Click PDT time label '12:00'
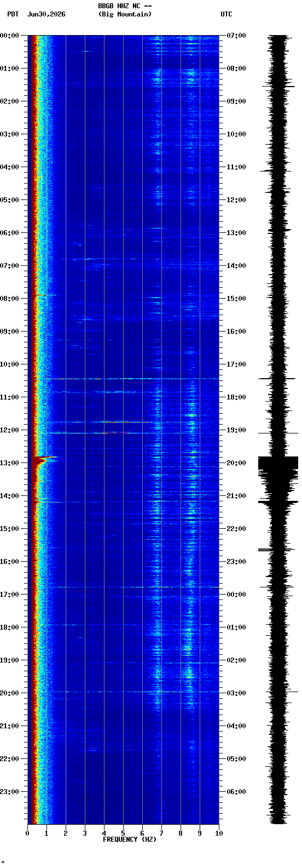 (x=9, y=430)
